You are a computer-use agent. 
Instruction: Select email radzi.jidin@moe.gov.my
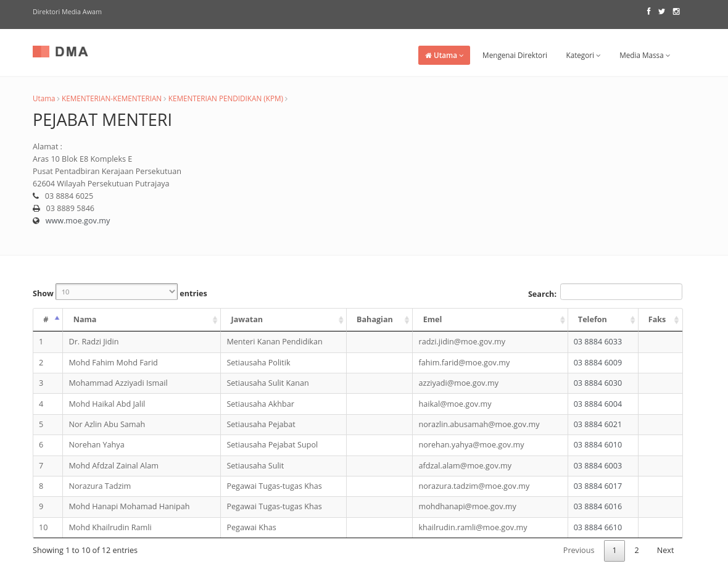point(462,342)
